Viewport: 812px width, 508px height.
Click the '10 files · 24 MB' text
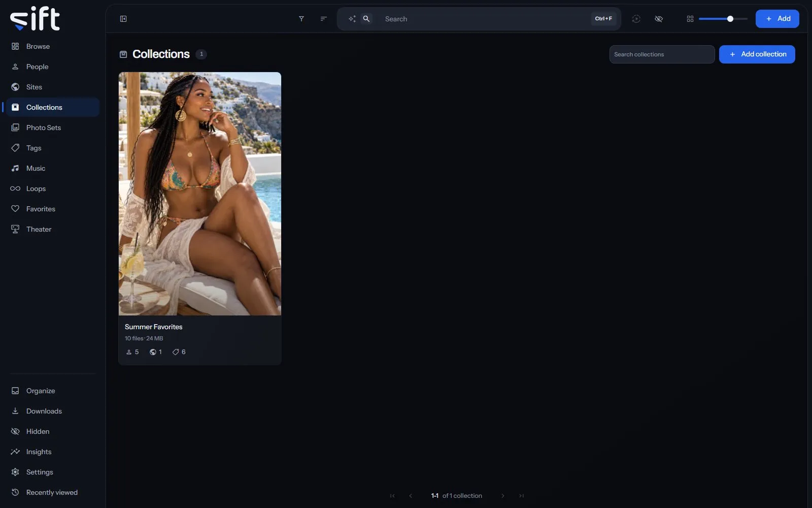[x=144, y=338]
